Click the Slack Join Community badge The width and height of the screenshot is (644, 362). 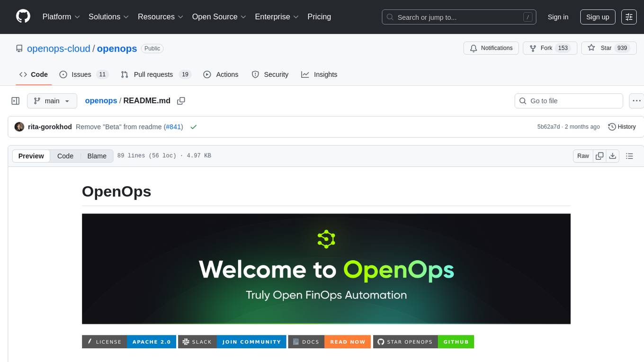(233, 342)
